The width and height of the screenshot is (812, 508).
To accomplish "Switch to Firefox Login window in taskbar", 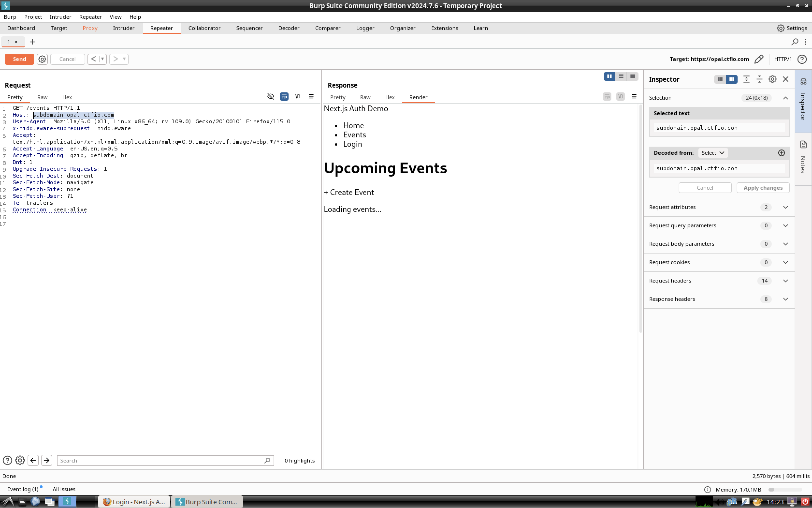I will pyautogui.click(x=134, y=502).
